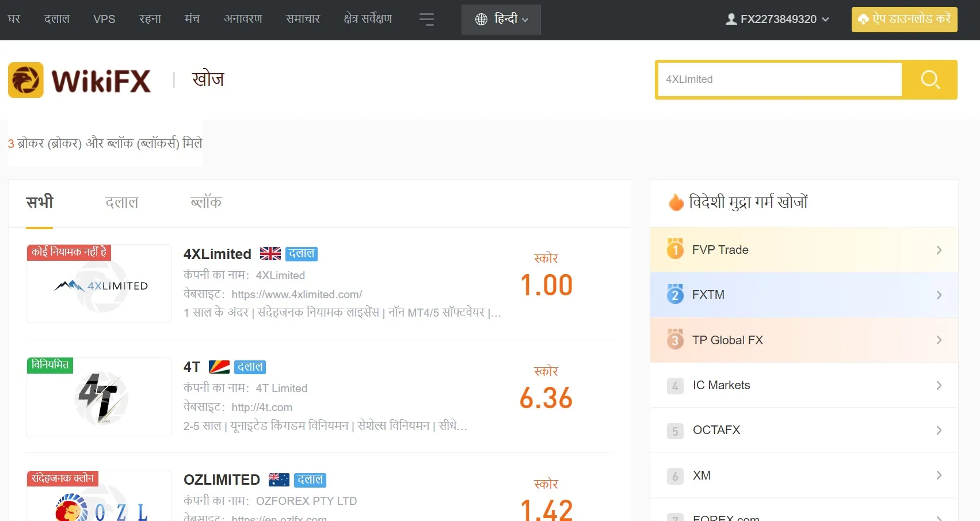Click the Seychelles flag beside 4T

click(x=219, y=367)
